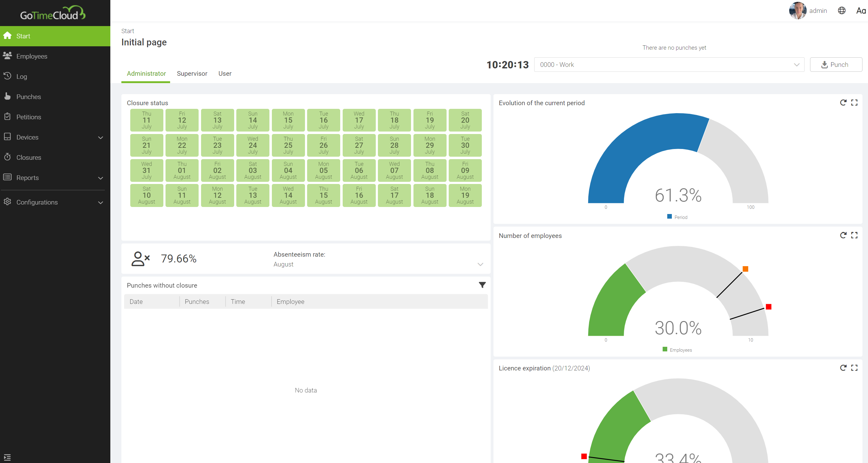Click the Log icon in sidebar
868x463 pixels.
[7, 76]
